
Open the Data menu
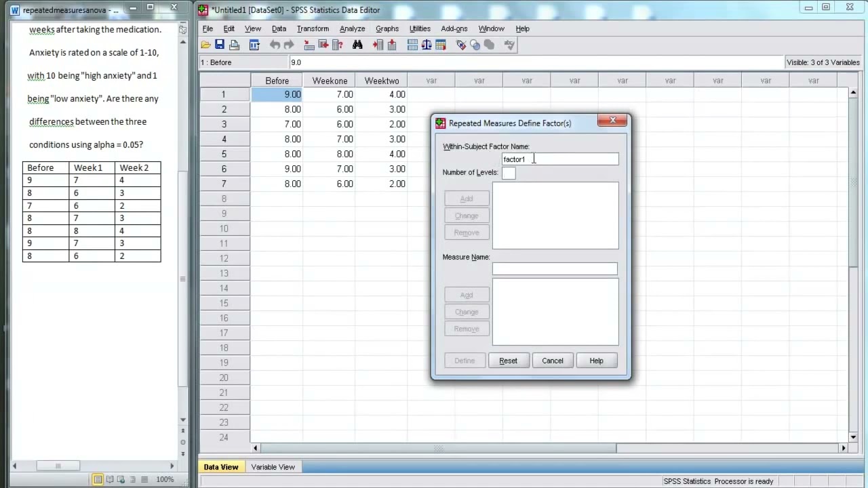279,28
